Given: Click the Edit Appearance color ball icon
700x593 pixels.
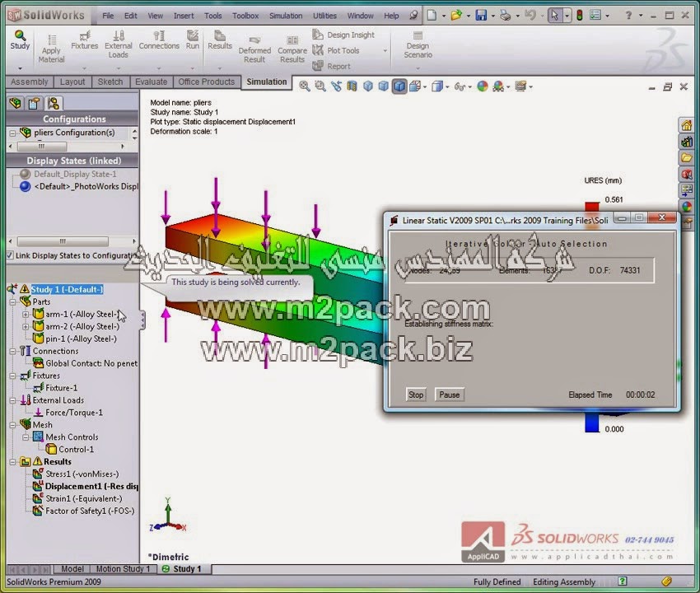Looking at the screenshot, I should click(482, 86).
